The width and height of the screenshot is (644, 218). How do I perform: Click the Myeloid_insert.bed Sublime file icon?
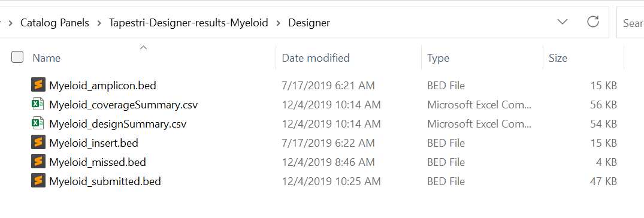(37, 143)
